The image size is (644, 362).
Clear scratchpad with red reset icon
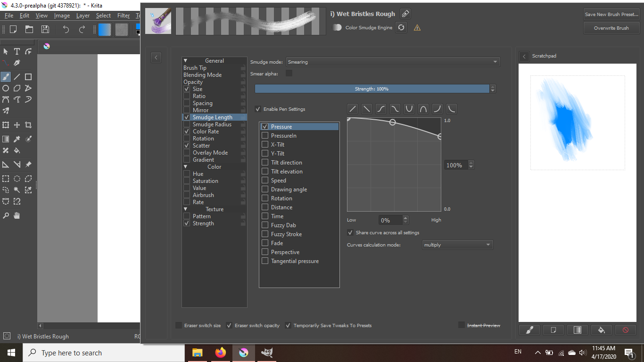pyautogui.click(x=626, y=330)
